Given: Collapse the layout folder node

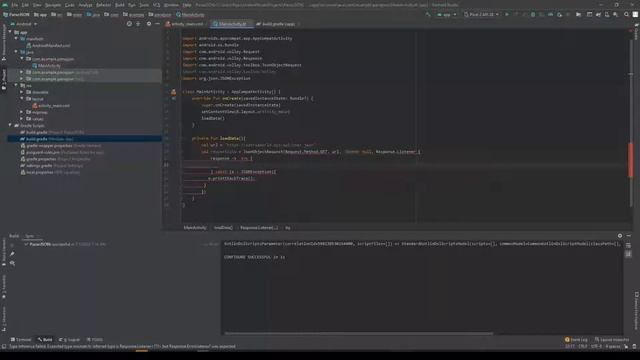Looking at the screenshot, I should point(22,99).
